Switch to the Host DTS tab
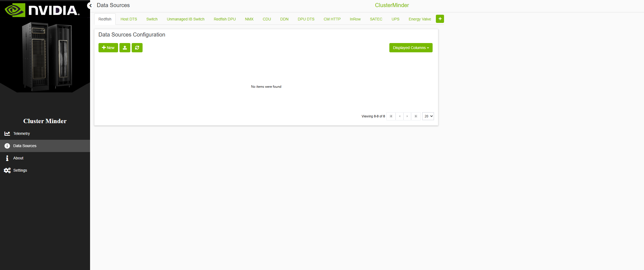The width and height of the screenshot is (644, 270). 129,19
